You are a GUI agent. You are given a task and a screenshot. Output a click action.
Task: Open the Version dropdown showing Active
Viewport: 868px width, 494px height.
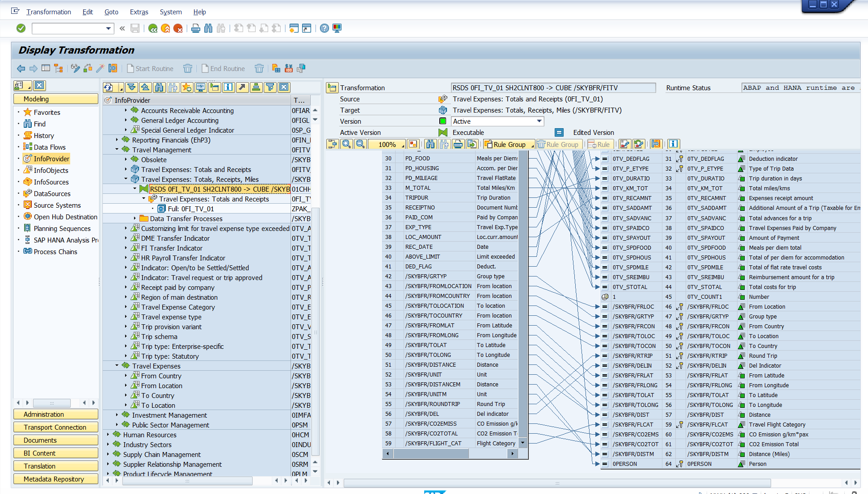click(x=539, y=121)
